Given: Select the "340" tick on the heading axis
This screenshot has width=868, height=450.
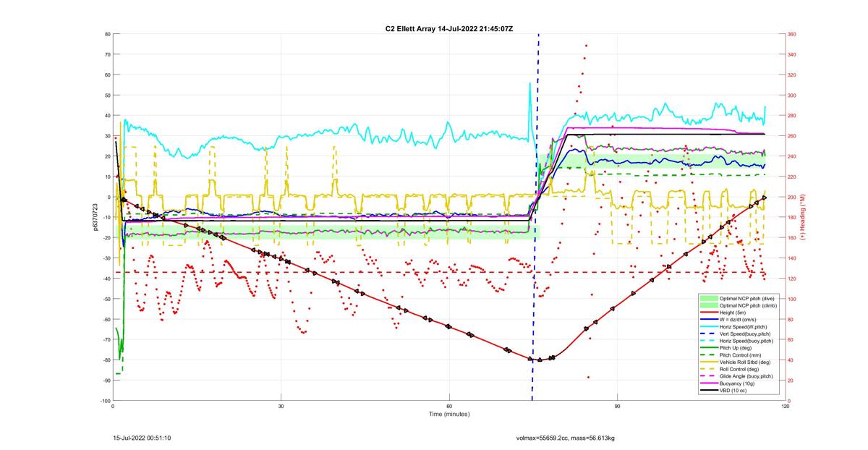Looking at the screenshot, I should coord(792,54).
